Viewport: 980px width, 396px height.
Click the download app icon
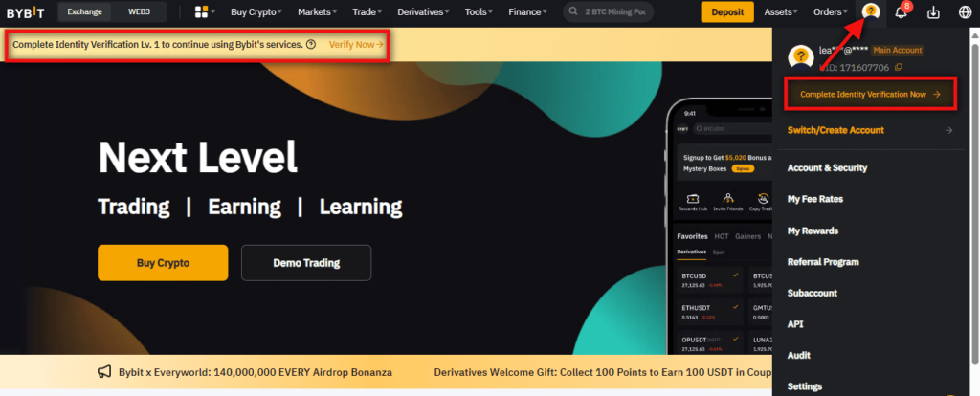[x=933, y=11]
